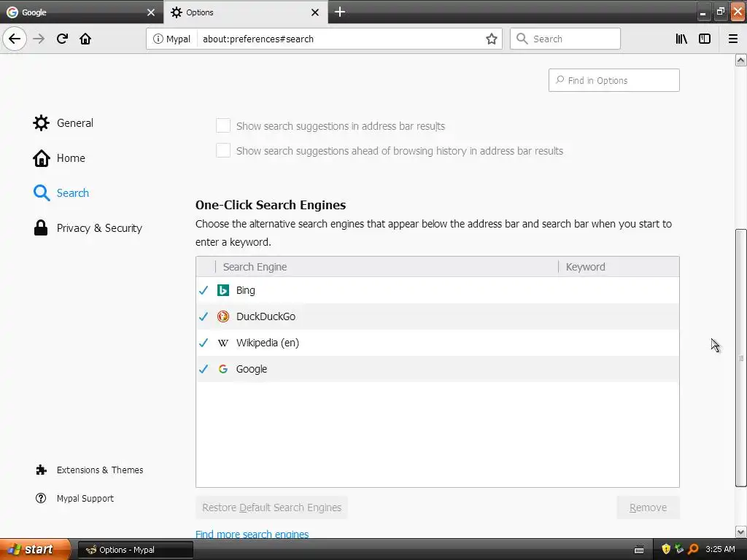Open Privacy & Security category

tap(88, 228)
